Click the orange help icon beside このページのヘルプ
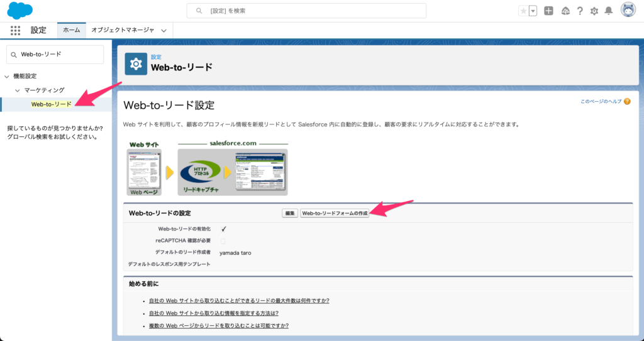The height and width of the screenshot is (341, 644). click(627, 101)
